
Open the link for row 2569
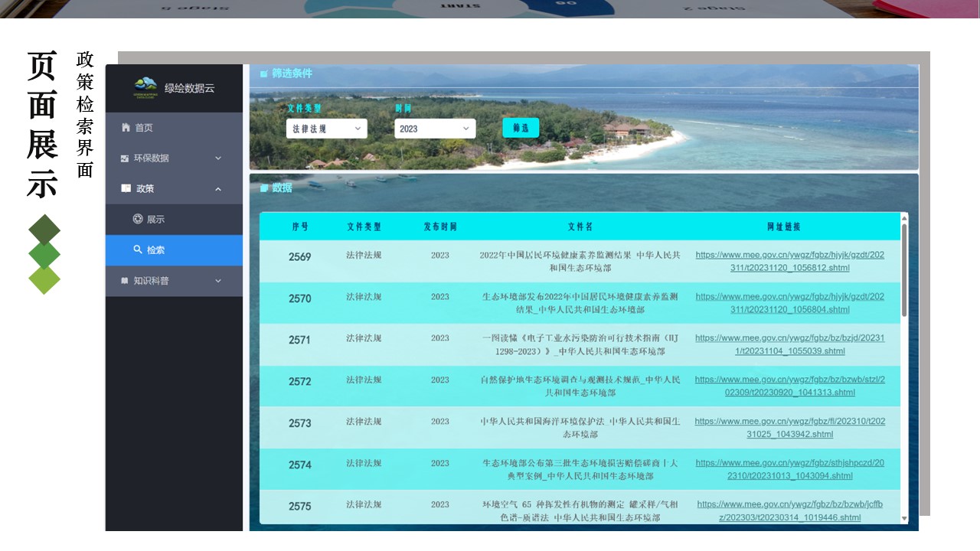tap(790, 261)
